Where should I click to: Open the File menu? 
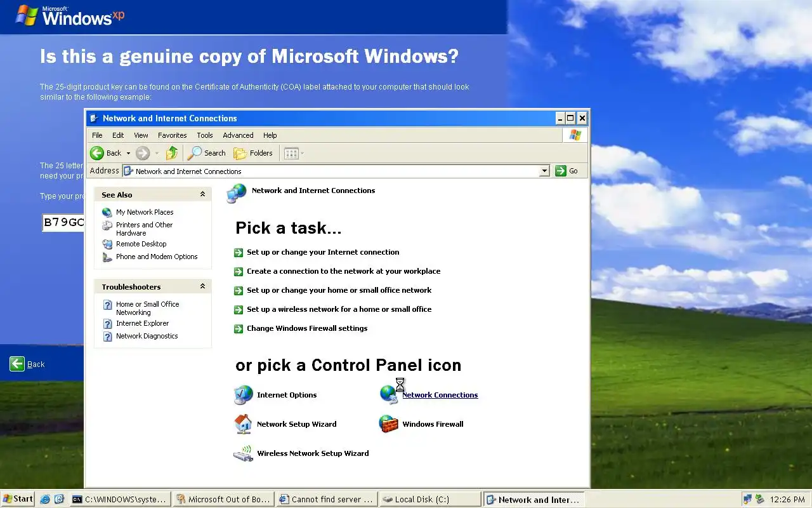pyautogui.click(x=97, y=135)
